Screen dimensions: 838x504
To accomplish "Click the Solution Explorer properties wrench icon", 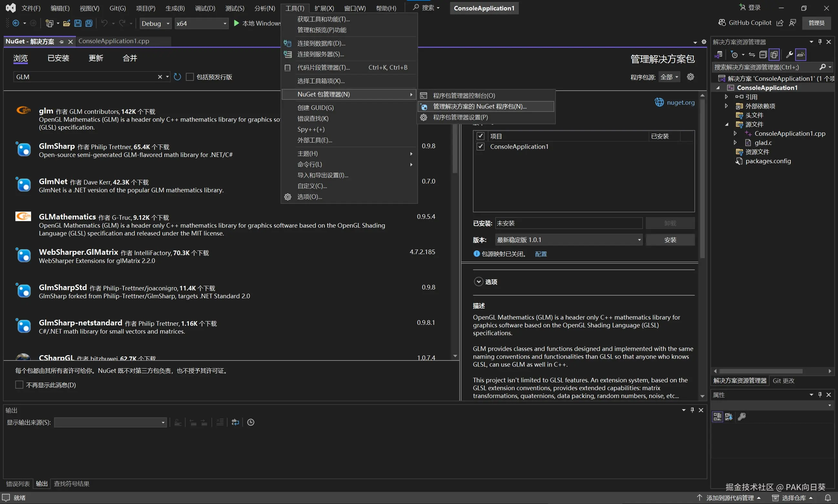I will (x=789, y=55).
